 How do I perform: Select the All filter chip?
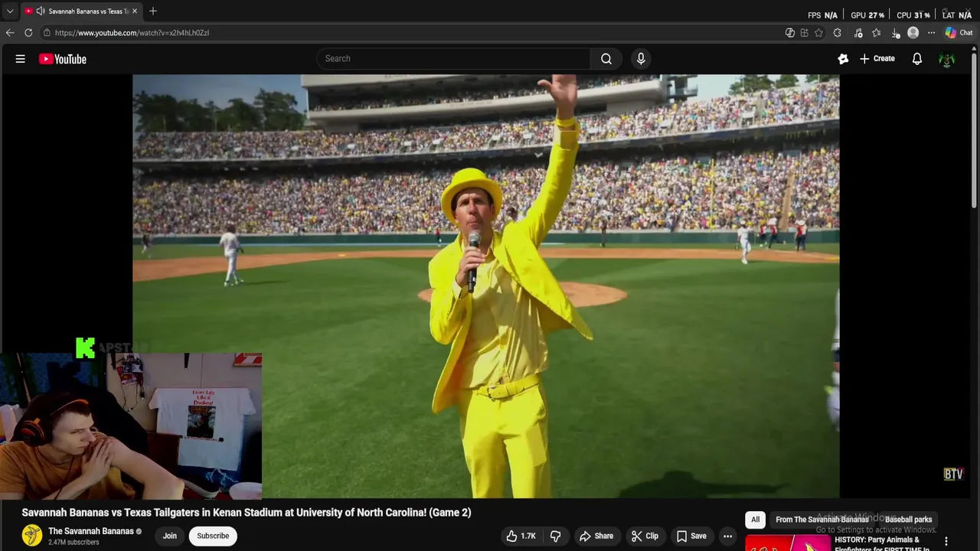[x=755, y=520]
